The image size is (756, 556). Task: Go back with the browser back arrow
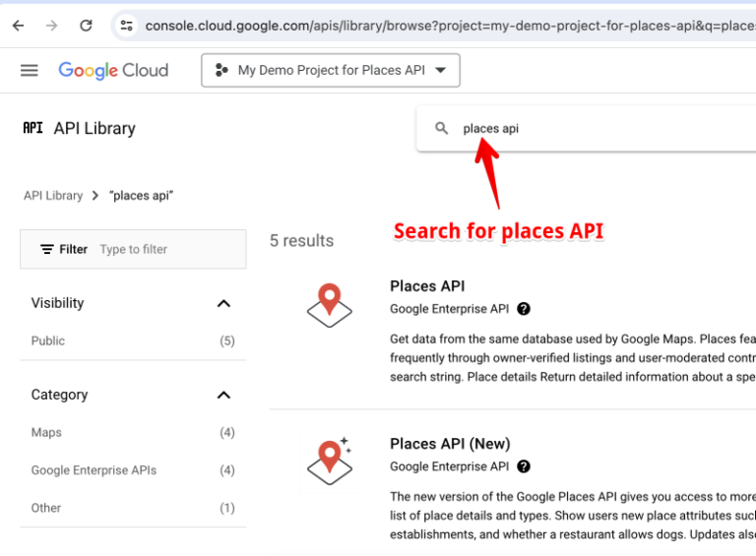19,25
